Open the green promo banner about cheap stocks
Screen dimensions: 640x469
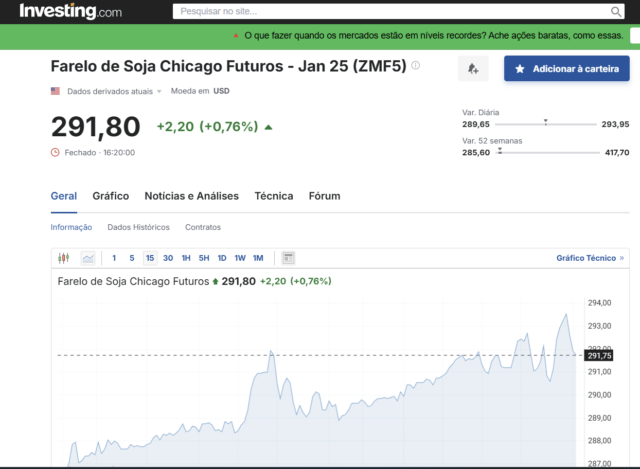click(433, 36)
